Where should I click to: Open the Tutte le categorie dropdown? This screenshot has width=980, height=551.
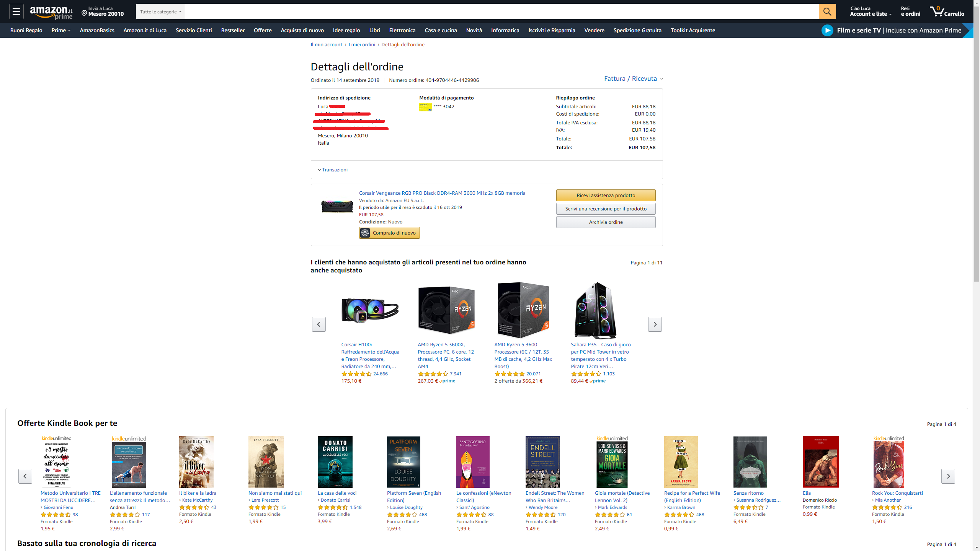pyautogui.click(x=160, y=11)
